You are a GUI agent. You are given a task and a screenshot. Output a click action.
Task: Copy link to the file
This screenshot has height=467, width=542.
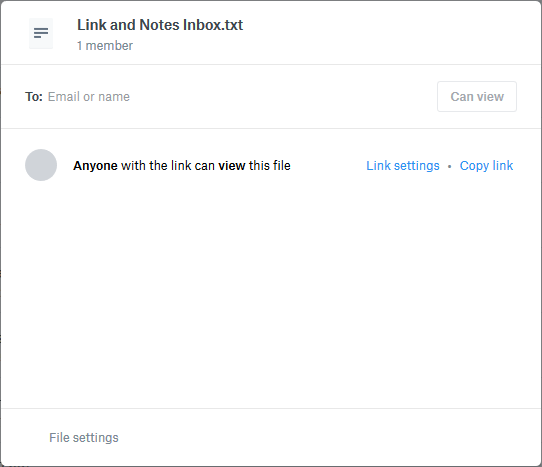click(x=486, y=166)
